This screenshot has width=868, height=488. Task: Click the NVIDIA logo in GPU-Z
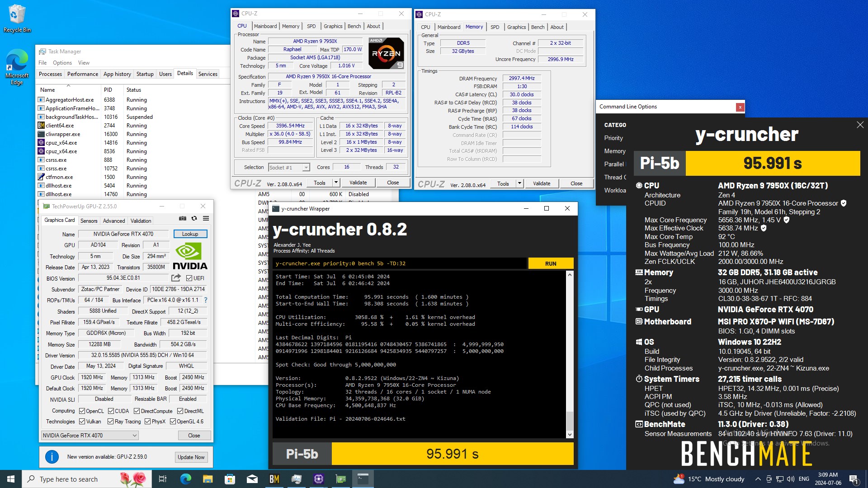point(190,257)
